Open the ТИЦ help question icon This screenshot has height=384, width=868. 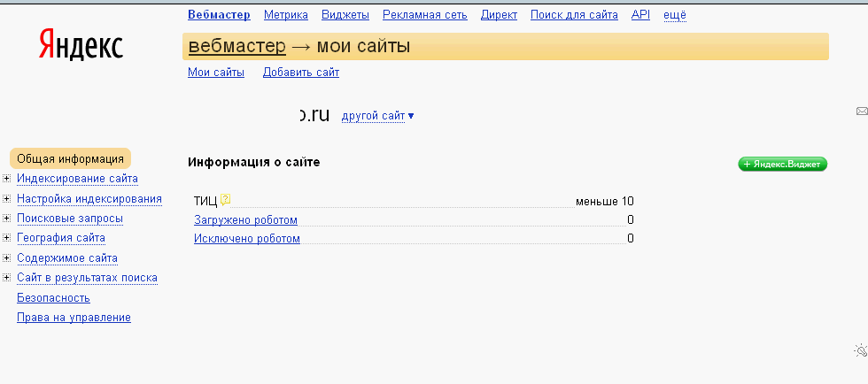[225, 200]
